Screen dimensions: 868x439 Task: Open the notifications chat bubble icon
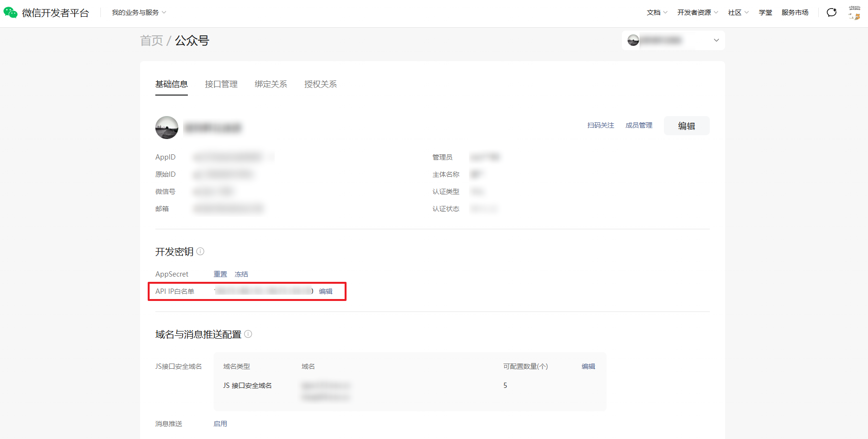tap(832, 12)
